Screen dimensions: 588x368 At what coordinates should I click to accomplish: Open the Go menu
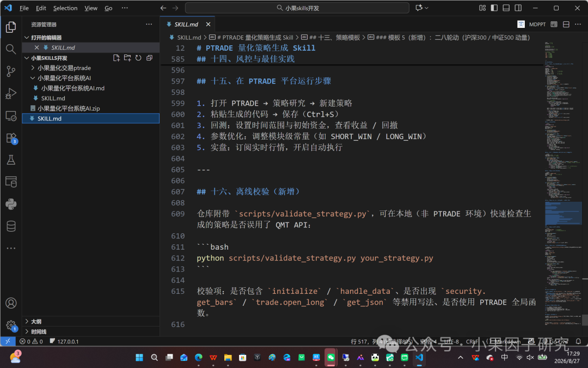[x=108, y=8]
